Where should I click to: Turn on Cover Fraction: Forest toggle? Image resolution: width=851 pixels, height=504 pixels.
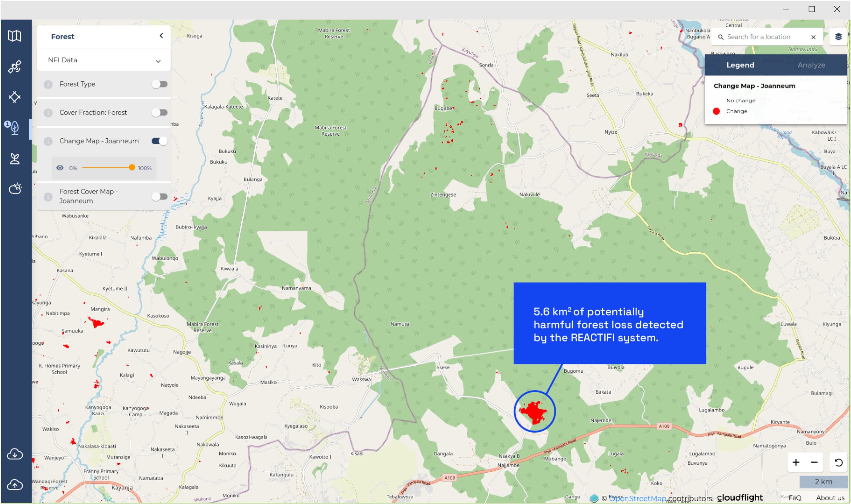159,112
